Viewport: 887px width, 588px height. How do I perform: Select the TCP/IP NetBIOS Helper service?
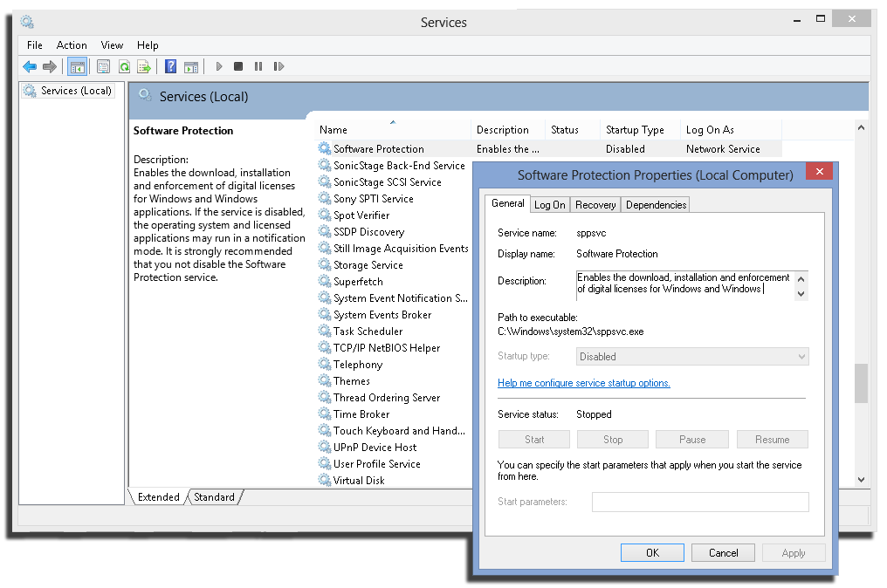(x=387, y=348)
